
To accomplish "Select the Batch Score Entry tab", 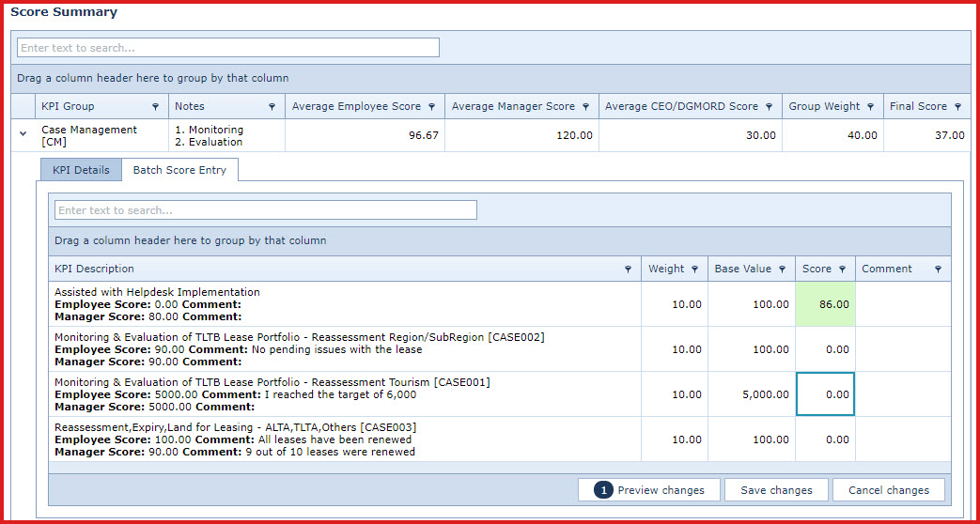I will click(179, 170).
